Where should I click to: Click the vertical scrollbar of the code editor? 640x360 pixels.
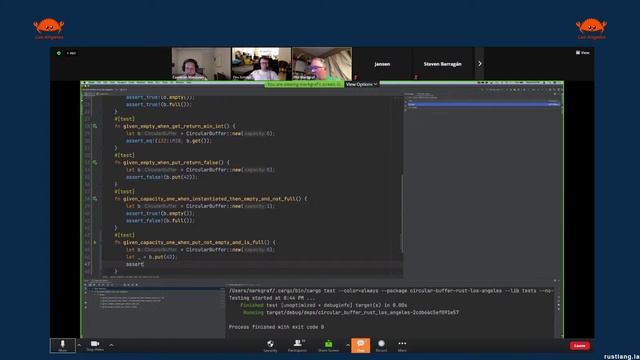point(402,212)
